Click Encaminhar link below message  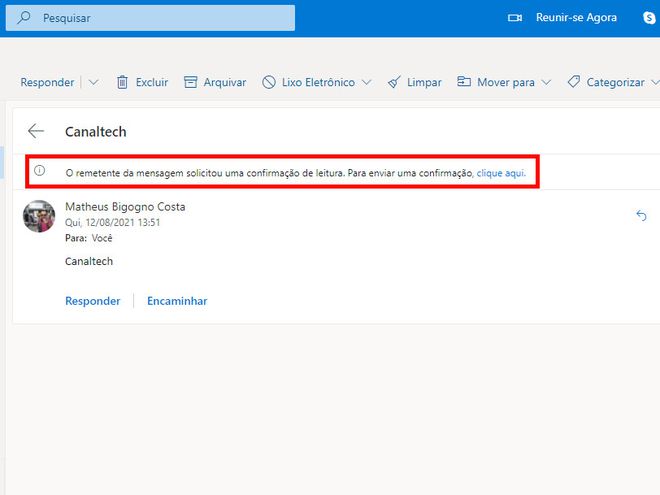click(x=177, y=301)
